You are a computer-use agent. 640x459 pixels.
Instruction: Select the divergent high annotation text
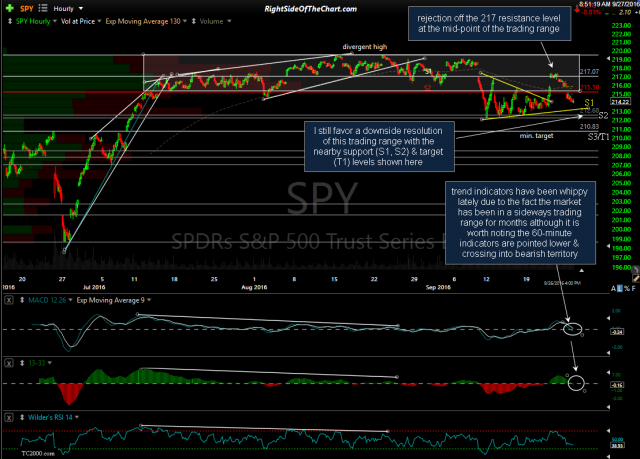(364, 47)
